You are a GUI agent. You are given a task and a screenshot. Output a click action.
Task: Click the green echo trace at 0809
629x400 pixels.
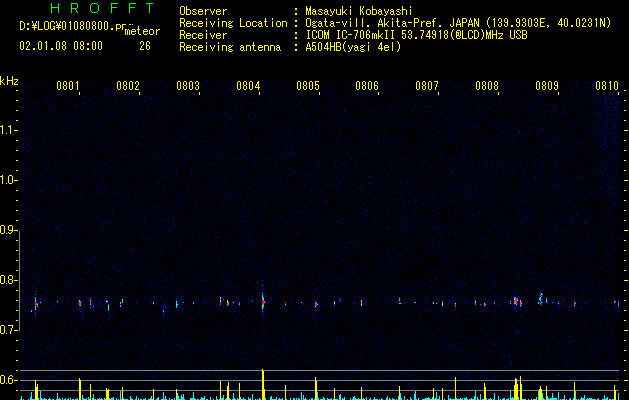tap(541, 298)
